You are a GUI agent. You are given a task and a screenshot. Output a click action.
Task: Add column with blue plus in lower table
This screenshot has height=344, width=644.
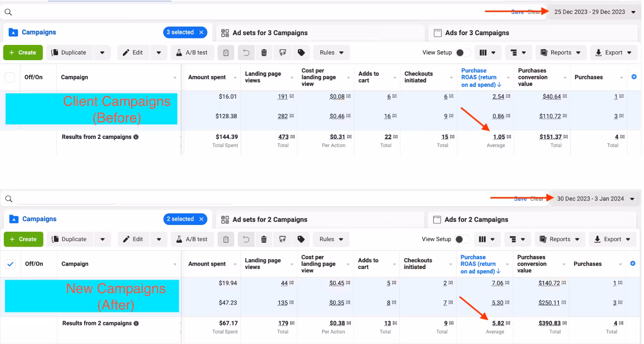click(633, 264)
